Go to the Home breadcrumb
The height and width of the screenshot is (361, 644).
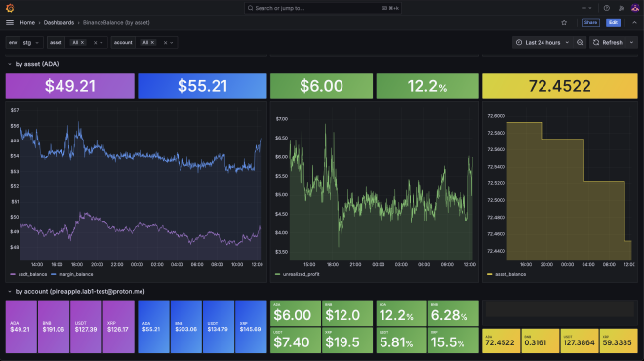pyautogui.click(x=27, y=23)
